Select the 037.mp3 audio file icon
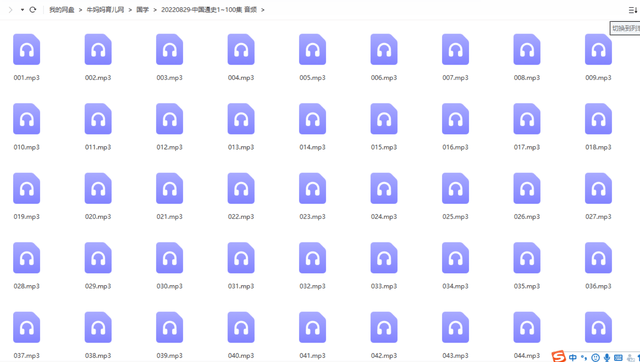Screen dimensions: 640x362 (x=27, y=327)
